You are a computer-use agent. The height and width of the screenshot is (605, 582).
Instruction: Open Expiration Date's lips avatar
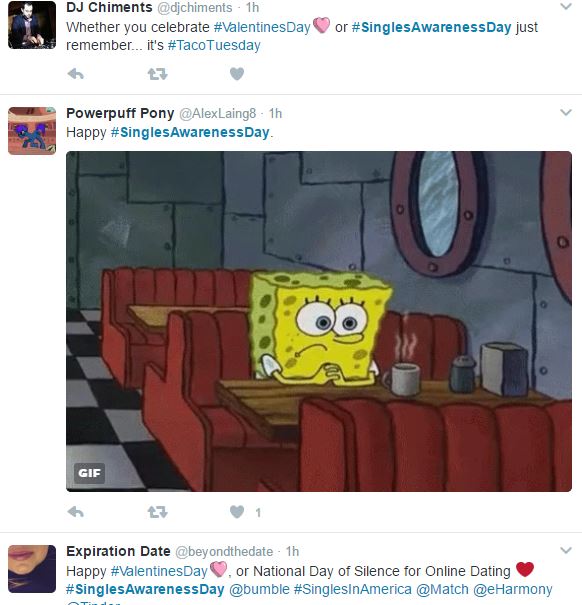(32, 569)
